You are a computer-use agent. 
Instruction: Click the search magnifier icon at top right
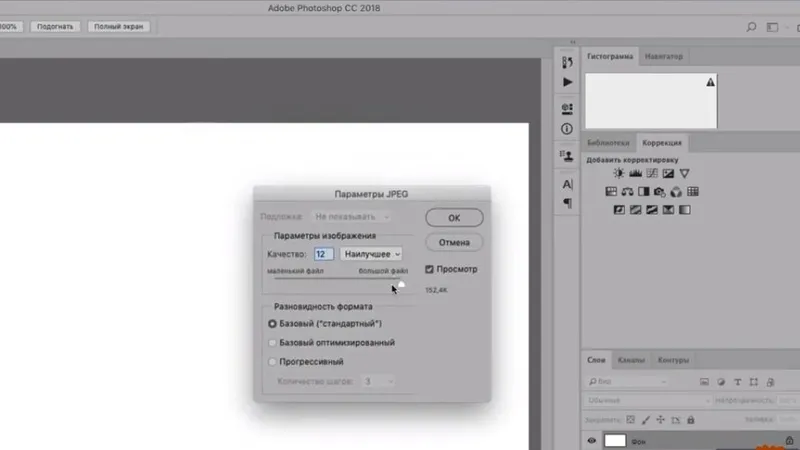pos(752,28)
